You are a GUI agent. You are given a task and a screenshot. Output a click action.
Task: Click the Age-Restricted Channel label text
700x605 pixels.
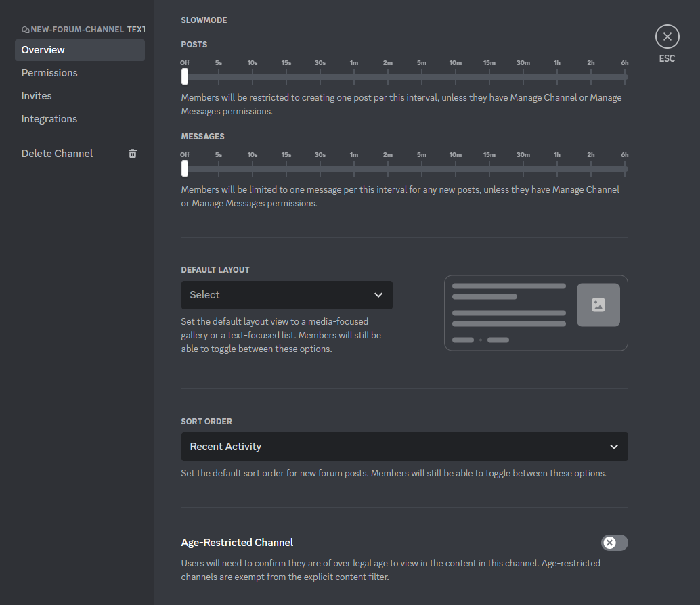(x=237, y=543)
